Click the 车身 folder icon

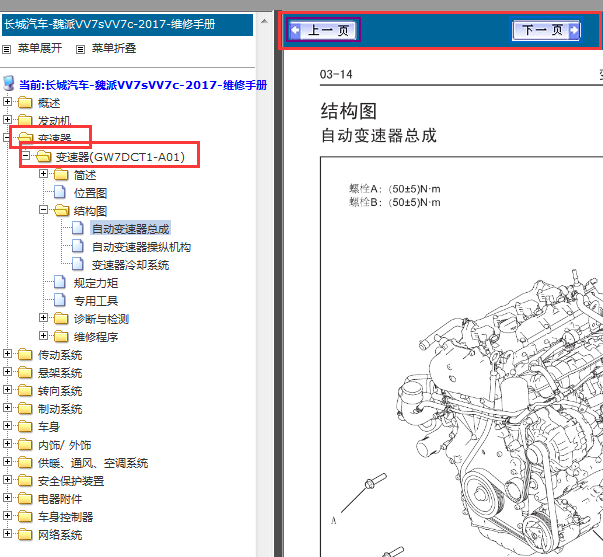25,426
